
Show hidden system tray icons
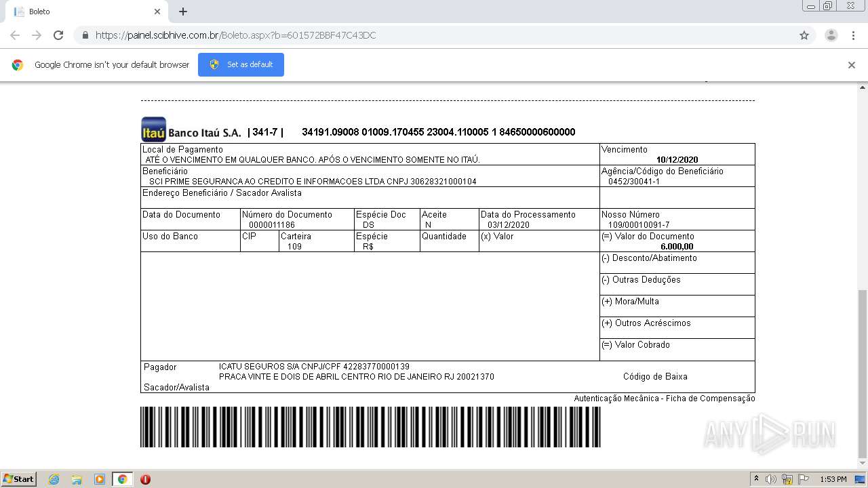click(756, 479)
